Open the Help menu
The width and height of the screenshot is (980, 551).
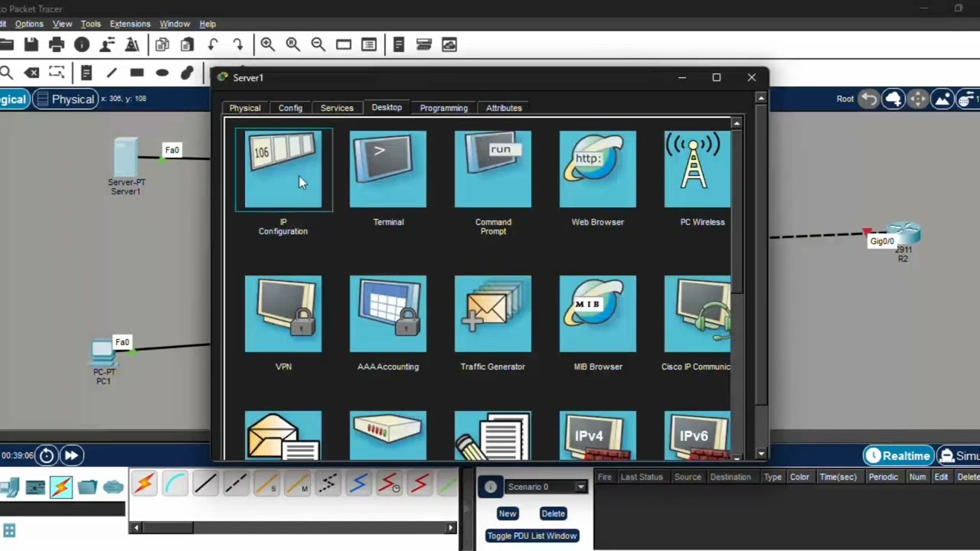[x=207, y=24]
